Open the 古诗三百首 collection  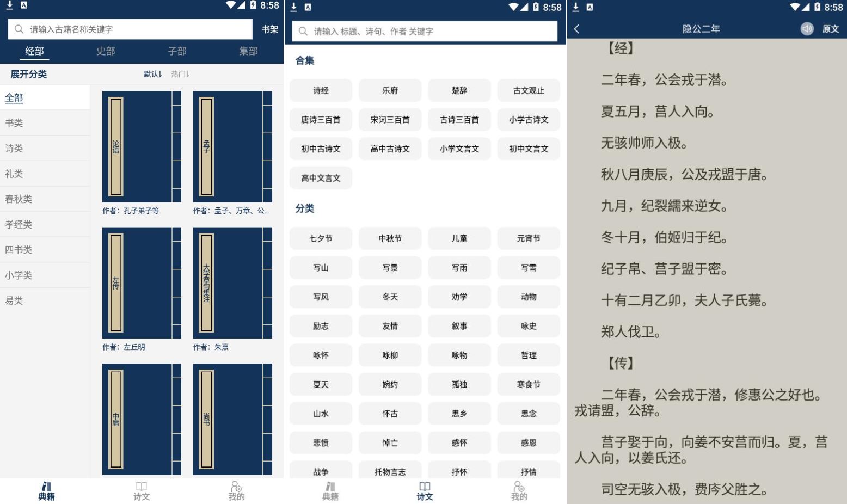pos(459,120)
